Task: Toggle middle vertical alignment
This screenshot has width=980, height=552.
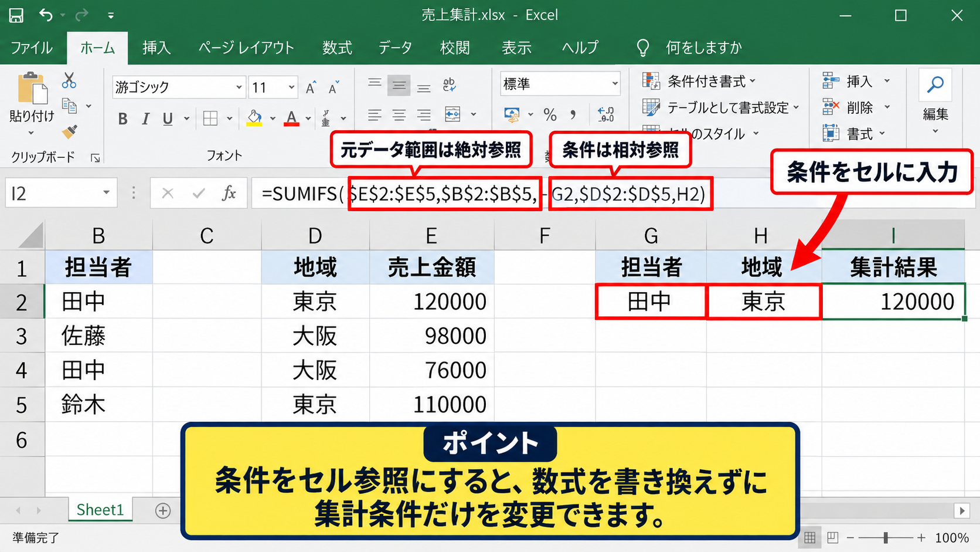Action: (399, 86)
